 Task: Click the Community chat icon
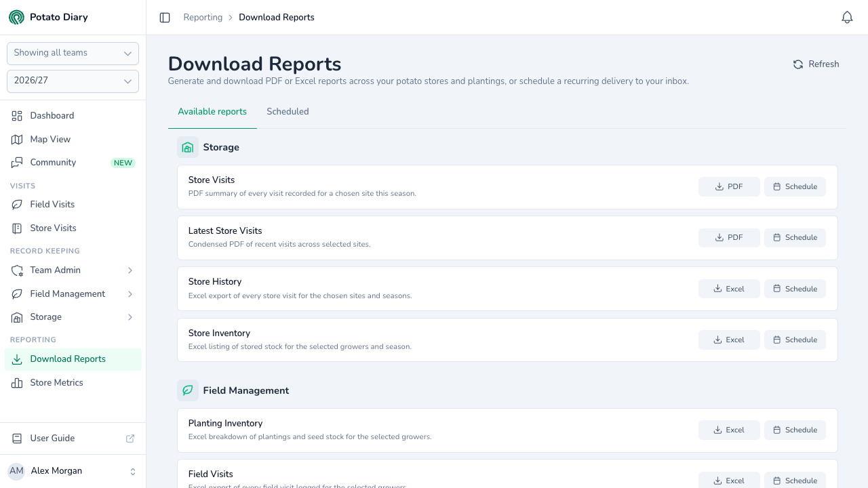(17, 163)
